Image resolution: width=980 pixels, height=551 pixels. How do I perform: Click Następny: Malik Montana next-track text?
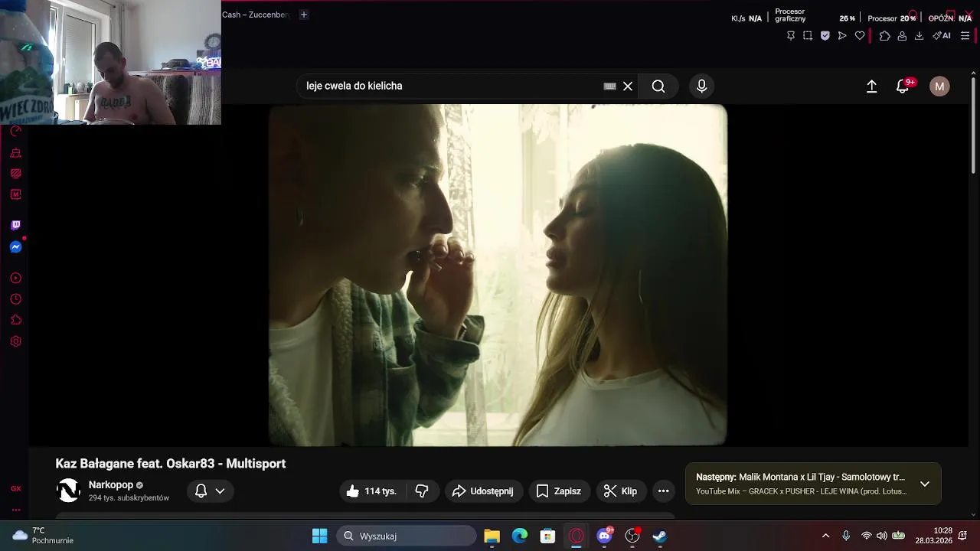point(800,477)
